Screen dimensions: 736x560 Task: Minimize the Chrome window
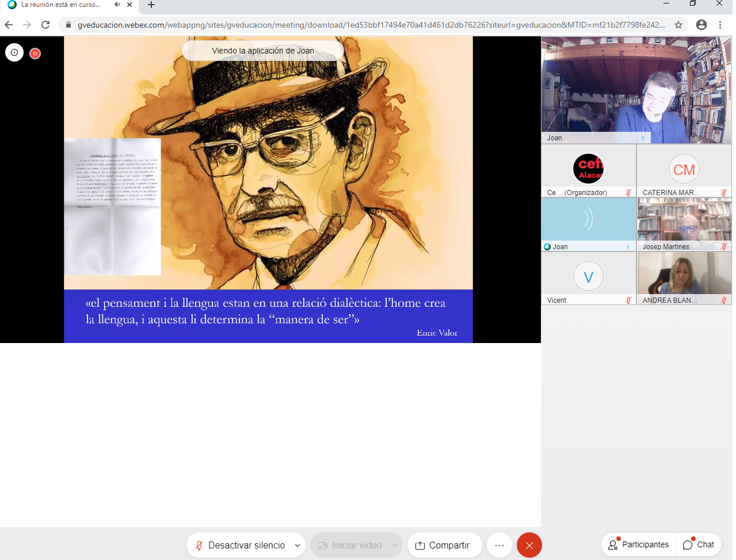pos(666,3)
